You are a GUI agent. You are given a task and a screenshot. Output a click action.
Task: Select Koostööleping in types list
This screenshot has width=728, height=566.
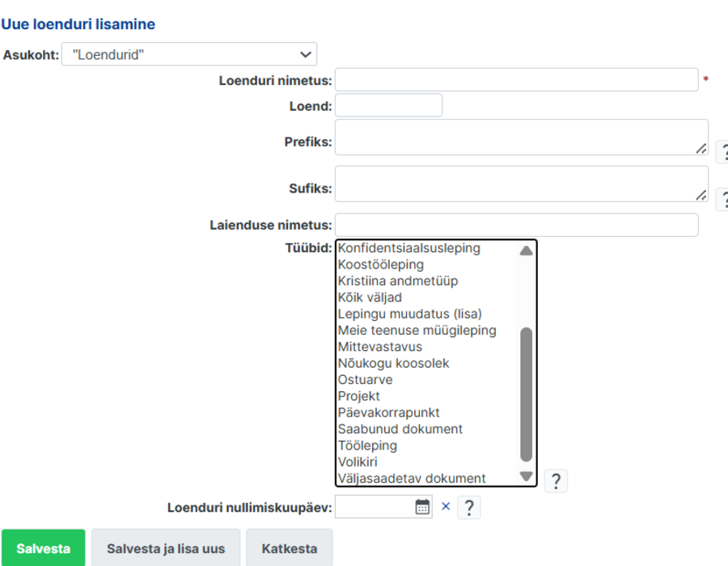point(381,264)
